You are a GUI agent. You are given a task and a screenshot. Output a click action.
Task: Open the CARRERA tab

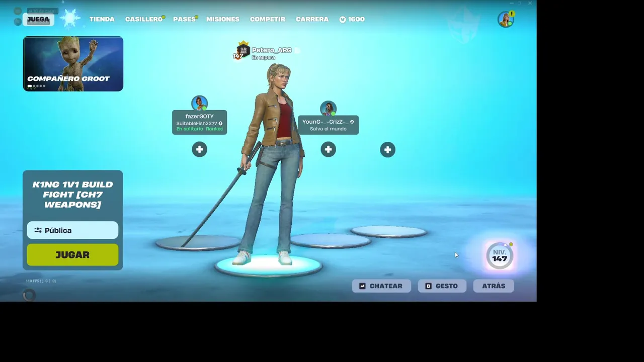[x=312, y=19]
